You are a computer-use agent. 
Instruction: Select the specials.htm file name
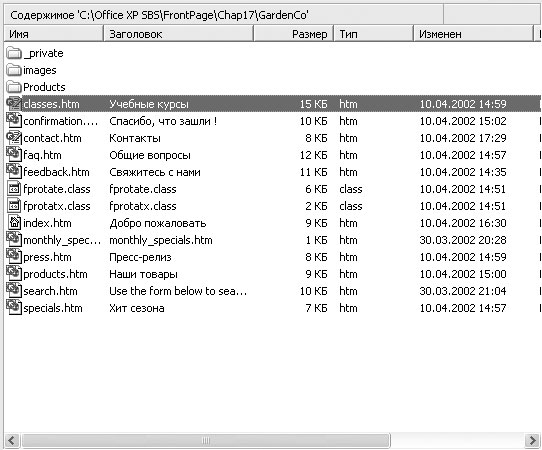click(x=53, y=308)
